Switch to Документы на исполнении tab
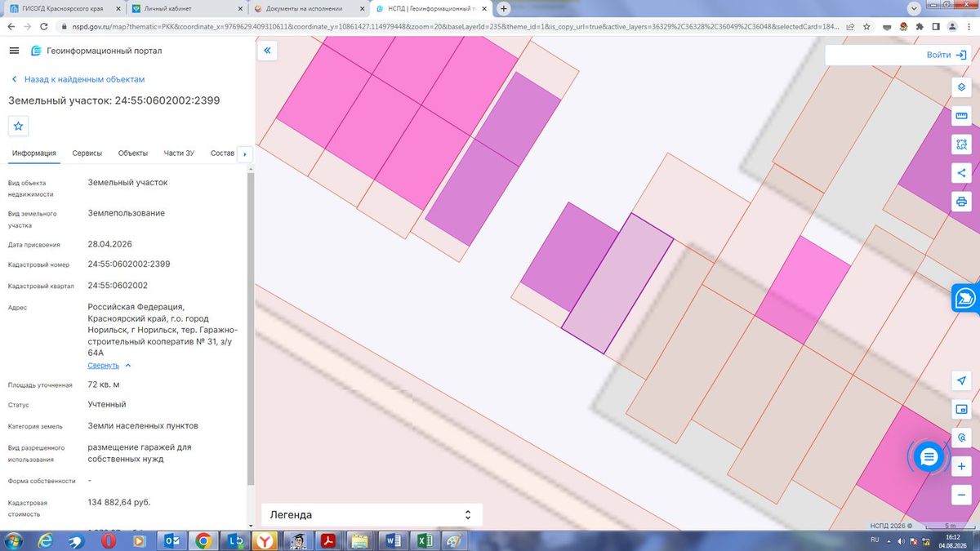980x551 pixels. [x=309, y=9]
